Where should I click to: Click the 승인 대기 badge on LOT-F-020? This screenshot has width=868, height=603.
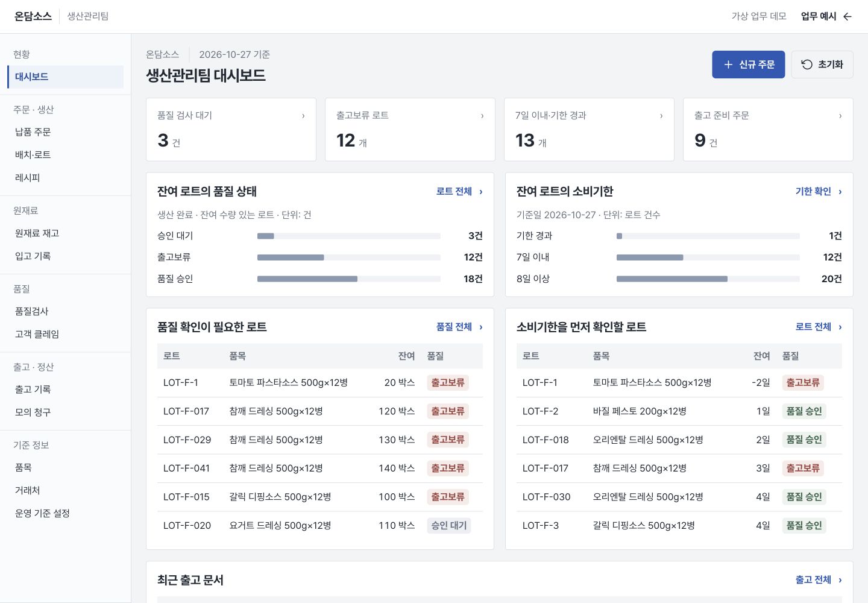tap(449, 526)
